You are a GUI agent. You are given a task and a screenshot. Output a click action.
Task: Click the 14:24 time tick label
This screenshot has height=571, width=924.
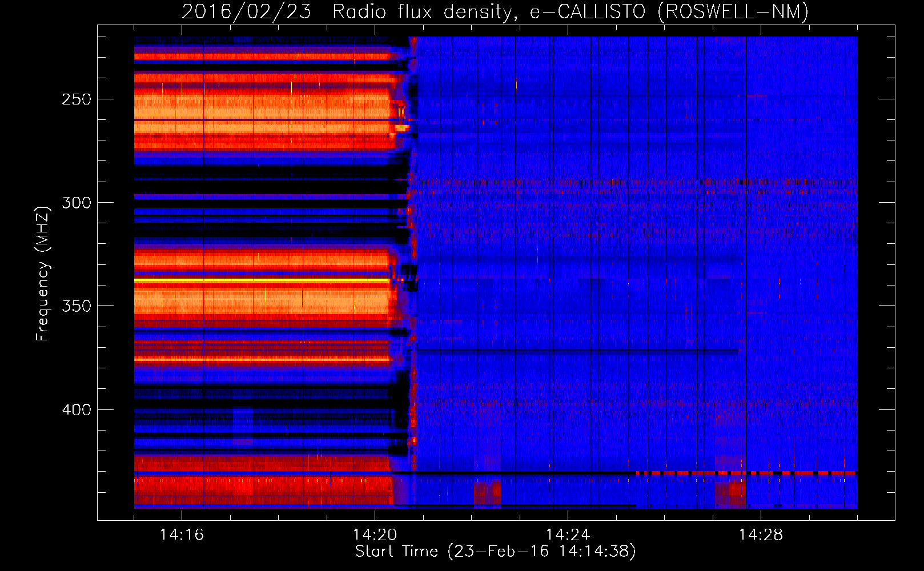click(568, 535)
